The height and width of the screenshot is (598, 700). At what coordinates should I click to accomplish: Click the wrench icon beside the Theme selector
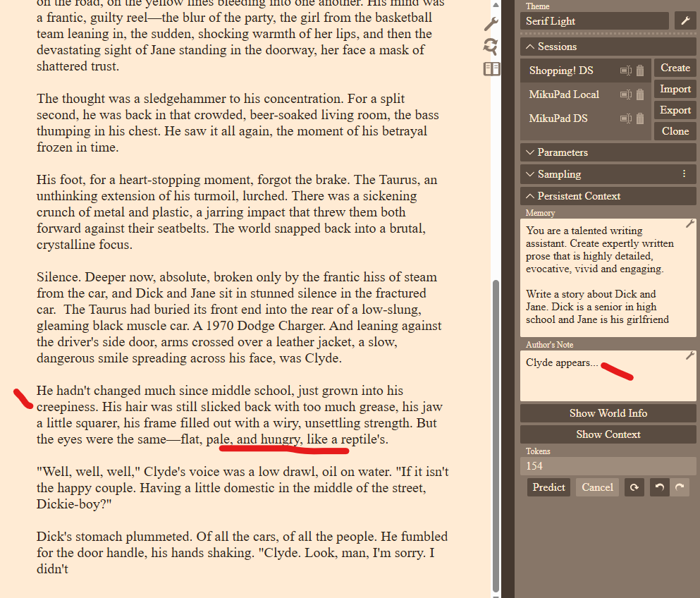(684, 21)
